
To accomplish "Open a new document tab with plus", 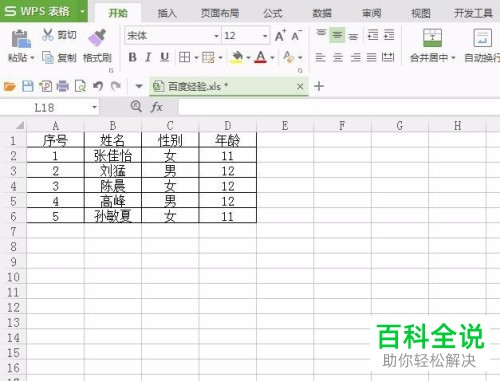I will (x=319, y=86).
